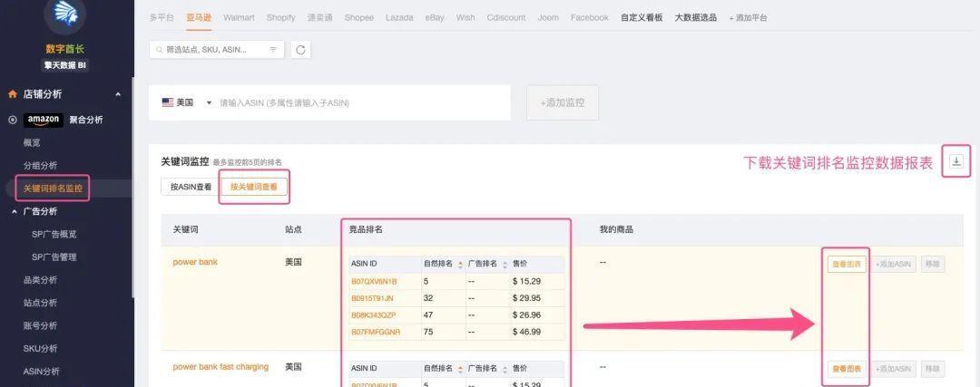Open the 大数据选品 tab
Image resolution: width=980 pixels, height=387 pixels.
(696, 17)
